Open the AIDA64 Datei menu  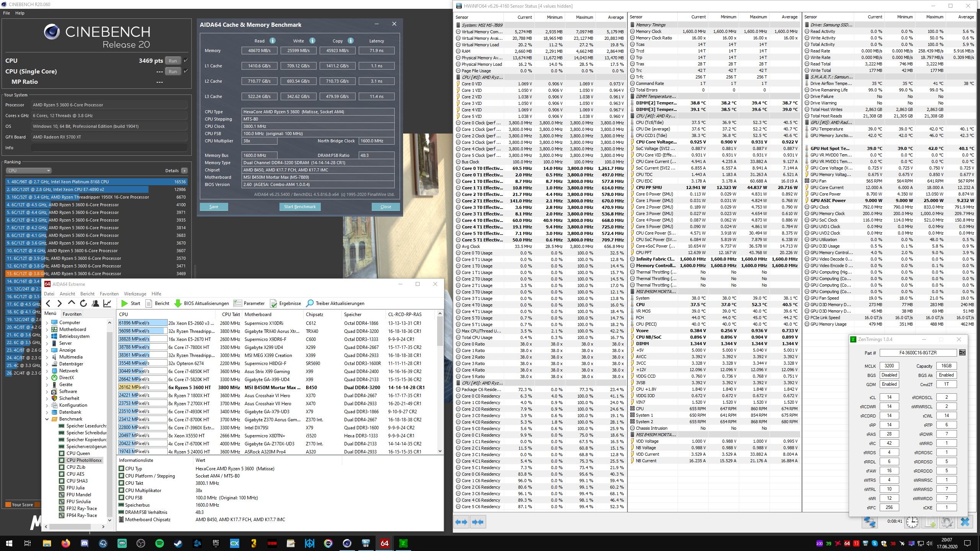click(x=49, y=294)
